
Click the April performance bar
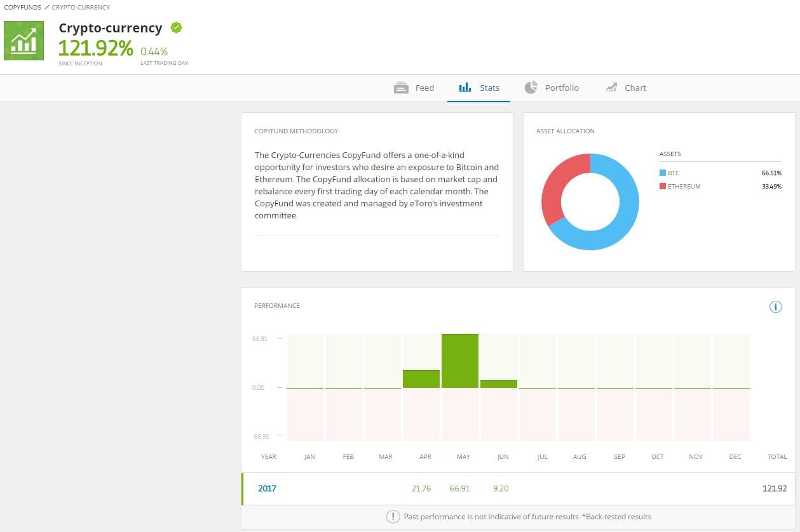coord(421,379)
